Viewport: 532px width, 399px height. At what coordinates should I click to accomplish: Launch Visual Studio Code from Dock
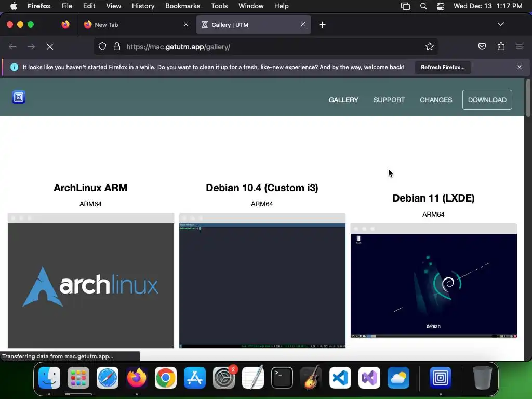(x=340, y=378)
